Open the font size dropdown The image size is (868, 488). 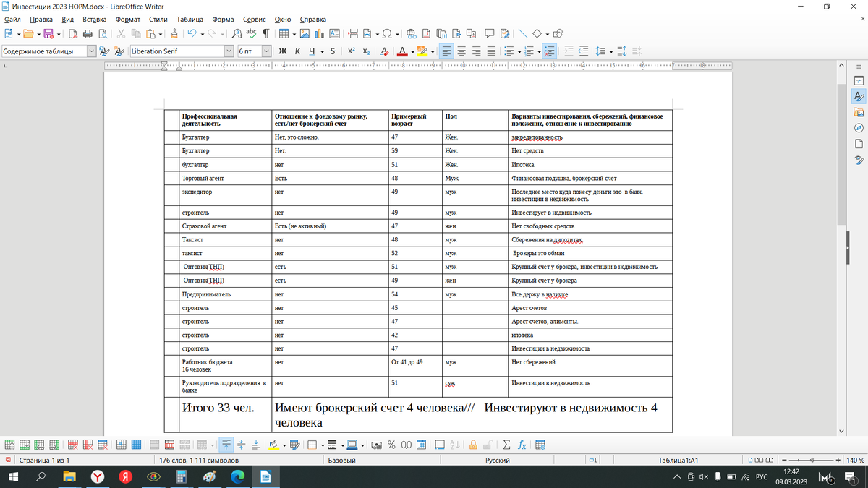click(266, 51)
